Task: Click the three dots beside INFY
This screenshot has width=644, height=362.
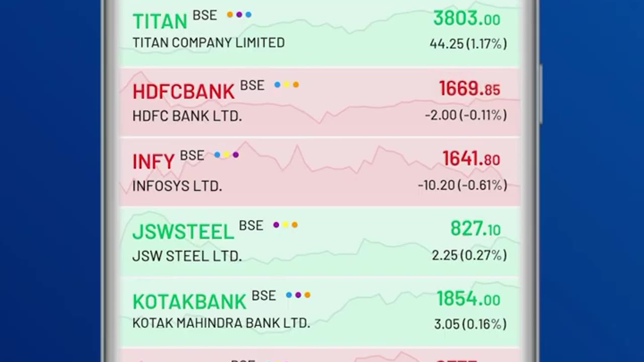Action: pos(226,155)
